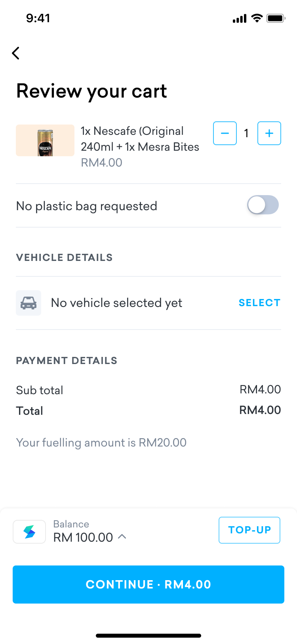The height and width of the screenshot is (644, 297).
Task: Decrease Nescafe quantity with minus button
Action: tap(225, 133)
